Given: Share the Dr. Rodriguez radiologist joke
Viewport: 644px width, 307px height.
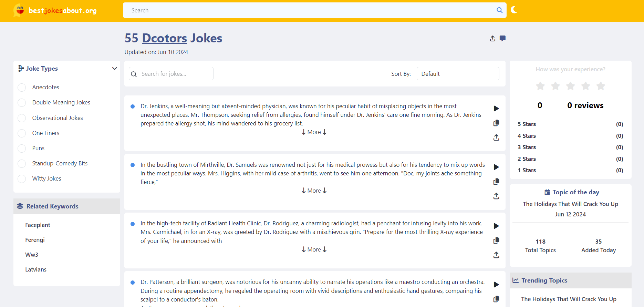Looking at the screenshot, I should (x=496, y=255).
